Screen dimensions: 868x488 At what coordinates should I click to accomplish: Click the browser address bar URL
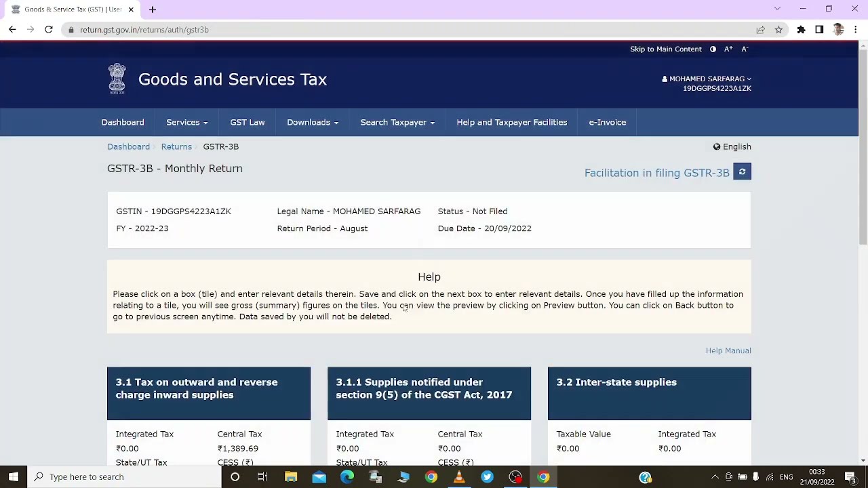[x=144, y=30]
